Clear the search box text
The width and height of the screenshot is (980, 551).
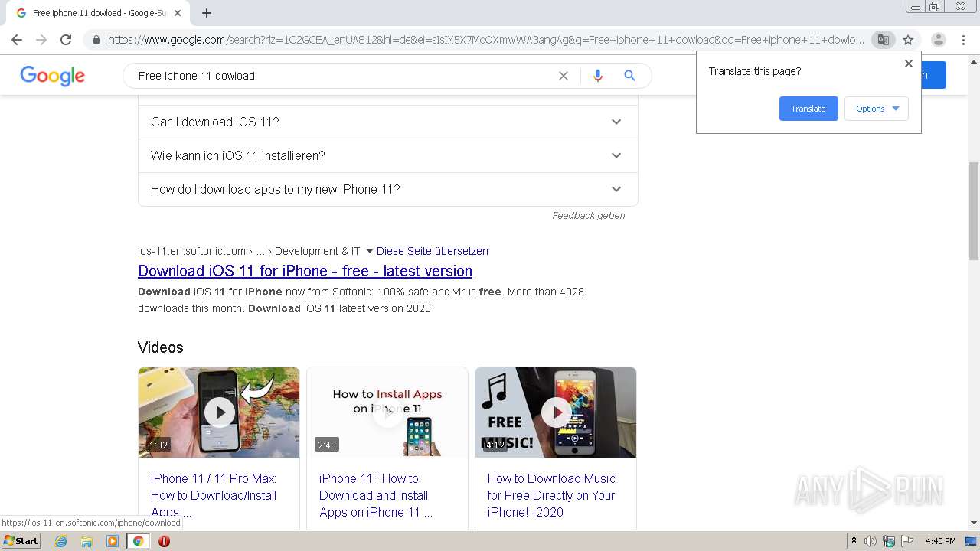coord(563,76)
